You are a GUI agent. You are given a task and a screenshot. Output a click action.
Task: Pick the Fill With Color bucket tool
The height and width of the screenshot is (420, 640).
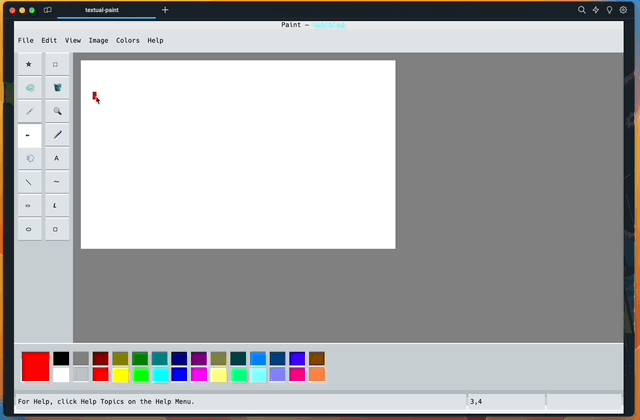(x=56, y=88)
